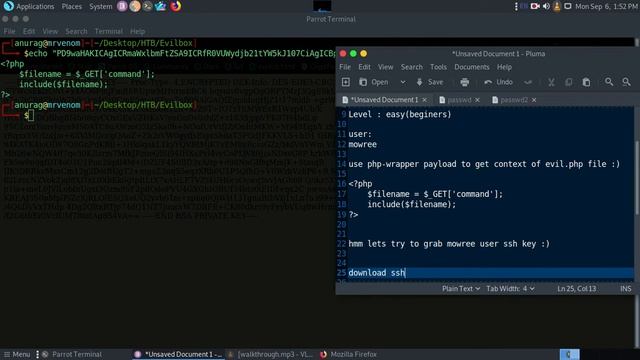Viewport: 640px width, 360px height.
Task: Open the terminal's Search menu
Action: pos(76,31)
